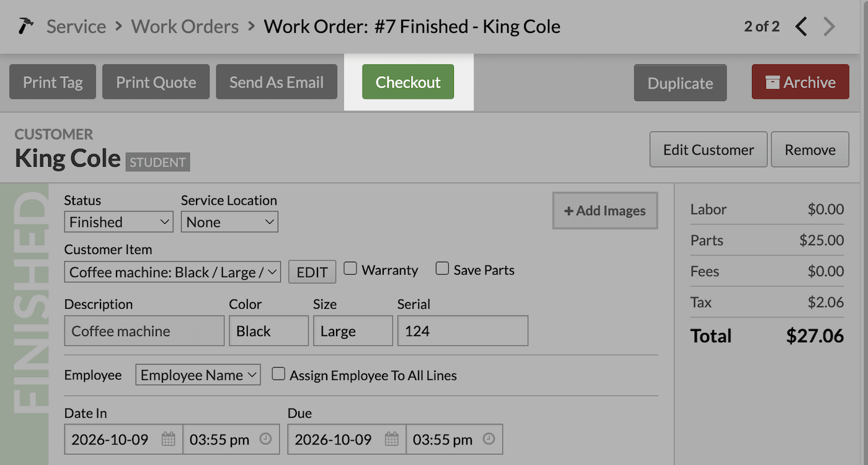Navigate to Work Orders breadcrumb
868x465 pixels.
pyautogui.click(x=185, y=27)
